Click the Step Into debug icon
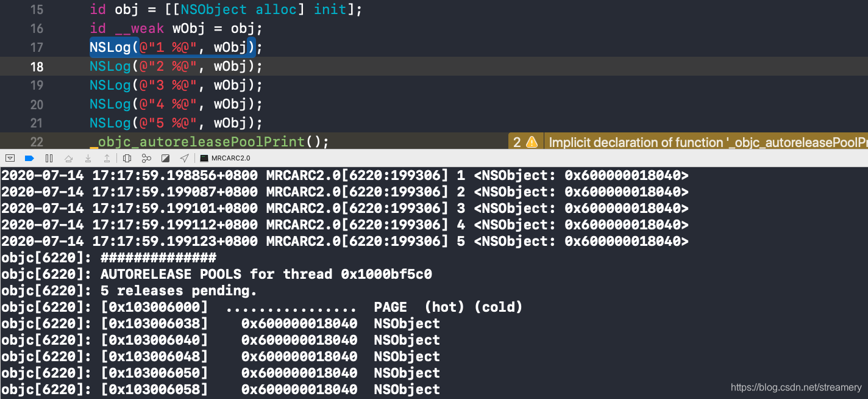This screenshot has width=868, height=399. point(88,158)
